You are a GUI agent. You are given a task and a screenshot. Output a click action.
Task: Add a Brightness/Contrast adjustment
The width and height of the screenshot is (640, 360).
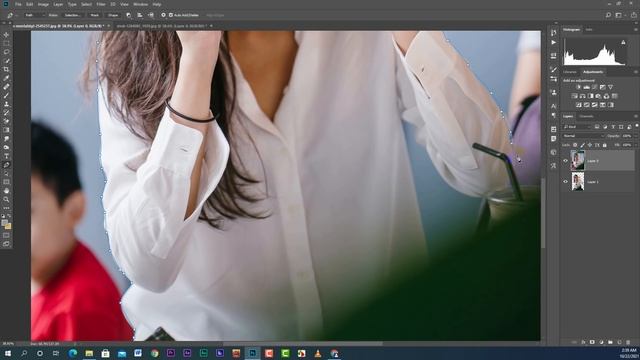[578, 87]
